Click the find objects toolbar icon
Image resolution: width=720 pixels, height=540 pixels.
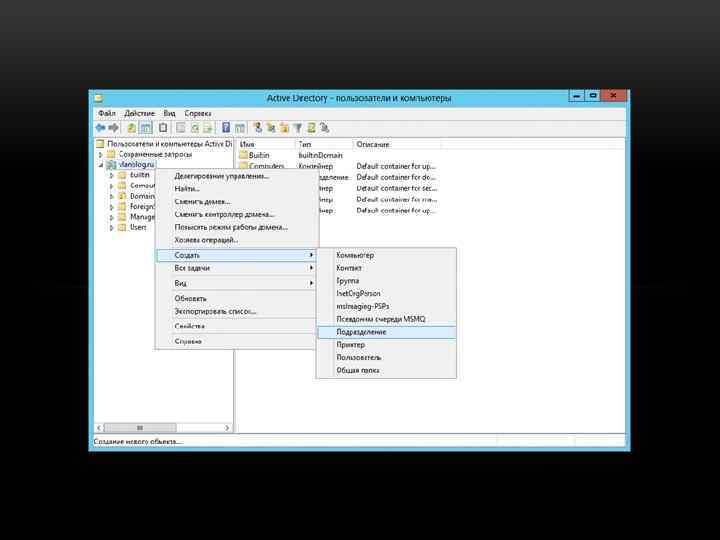point(311,128)
